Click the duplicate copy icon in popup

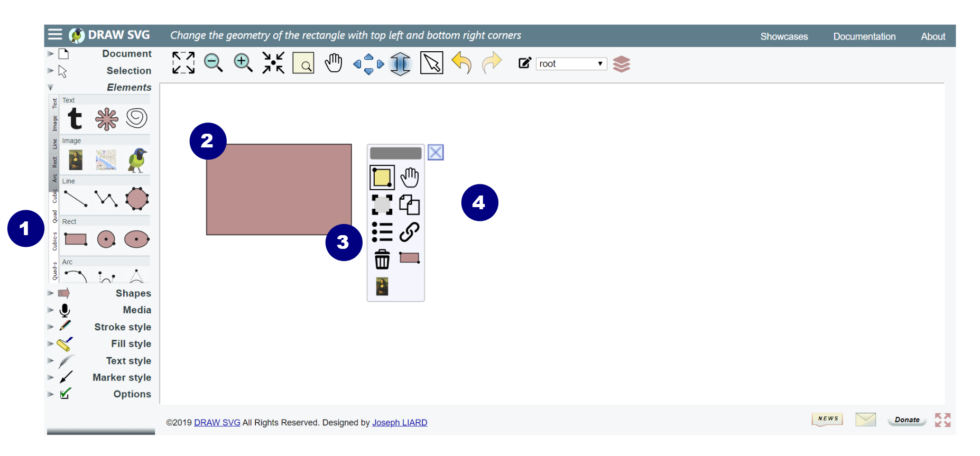coord(410,204)
